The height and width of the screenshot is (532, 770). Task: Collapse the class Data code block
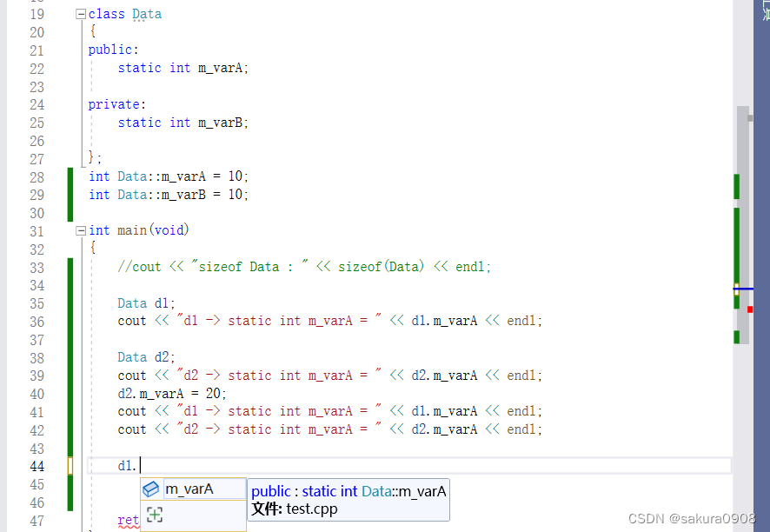point(81,14)
